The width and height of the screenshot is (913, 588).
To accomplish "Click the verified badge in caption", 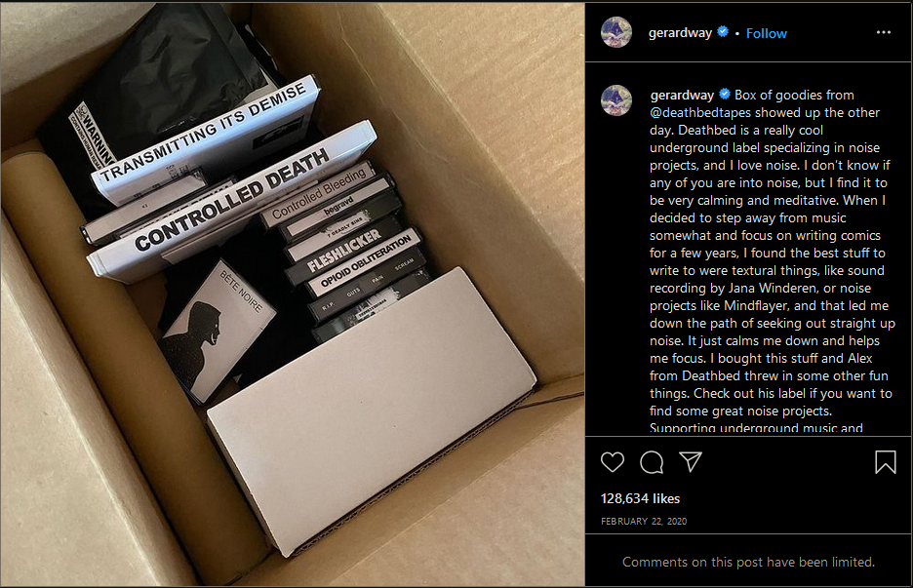I will pyautogui.click(x=725, y=94).
